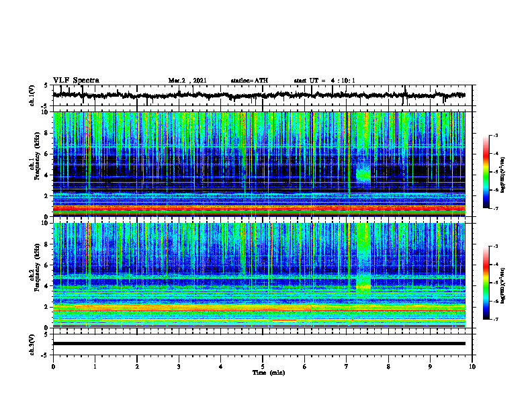Click time axis tick label 0
The width and height of the screenshot is (532, 411).
pyautogui.click(x=53, y=367)
